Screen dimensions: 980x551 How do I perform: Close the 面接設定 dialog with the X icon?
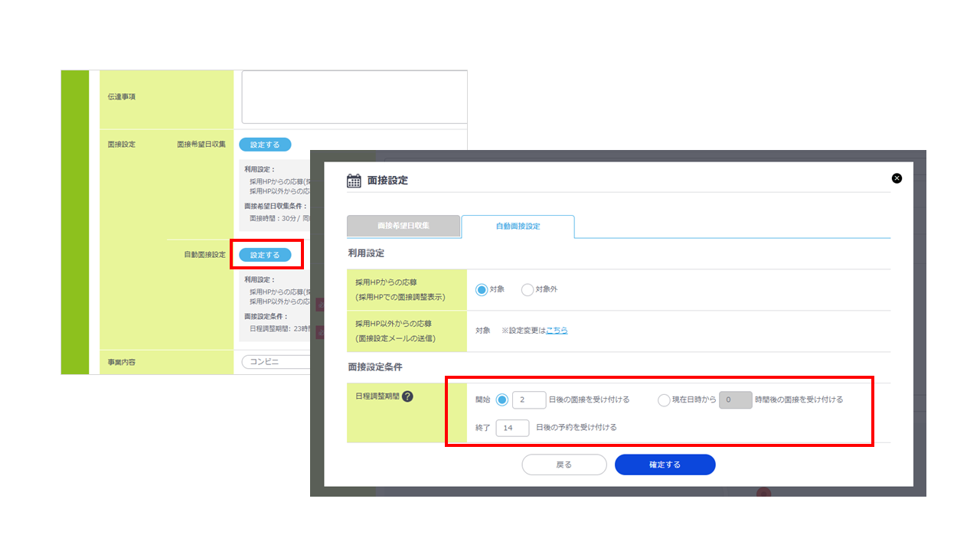pyautogui.click(x=897, y=178)
